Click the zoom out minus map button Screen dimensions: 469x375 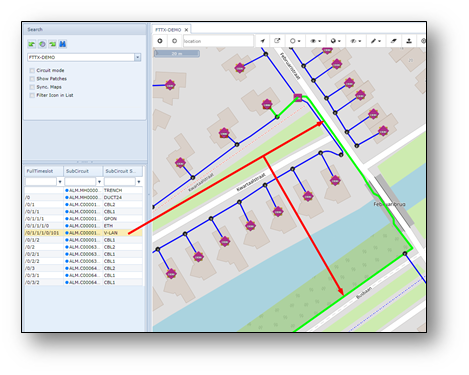pos(174,41)
